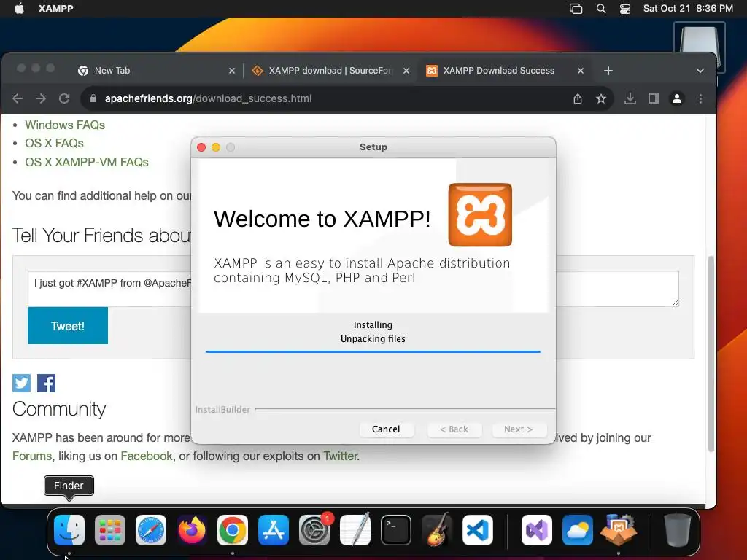Open the Trash in the dock
Image resolution: width=747 pixels, height=560 pixels.
pyautogui.click(x=678, y=530)
